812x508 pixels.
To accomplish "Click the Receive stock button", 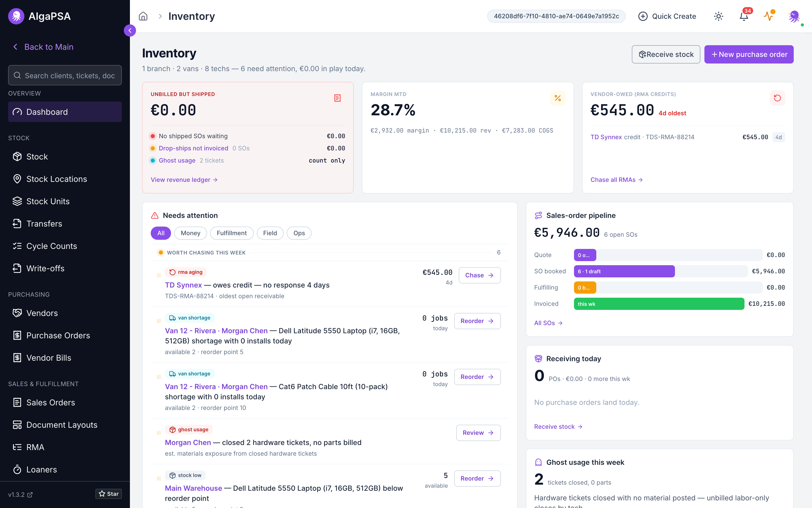I will coord(666,54).
